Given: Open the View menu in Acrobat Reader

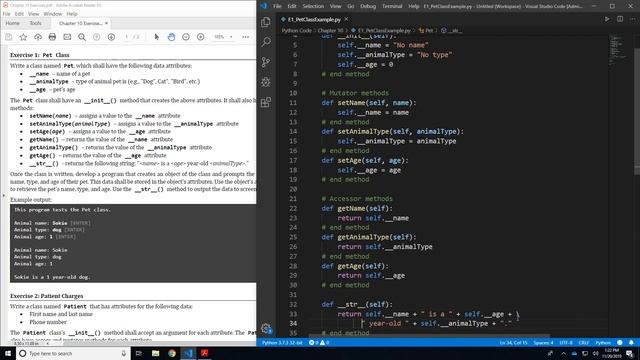Looking at the screenshot, I should pyautogui.click(x=33, y=14).
